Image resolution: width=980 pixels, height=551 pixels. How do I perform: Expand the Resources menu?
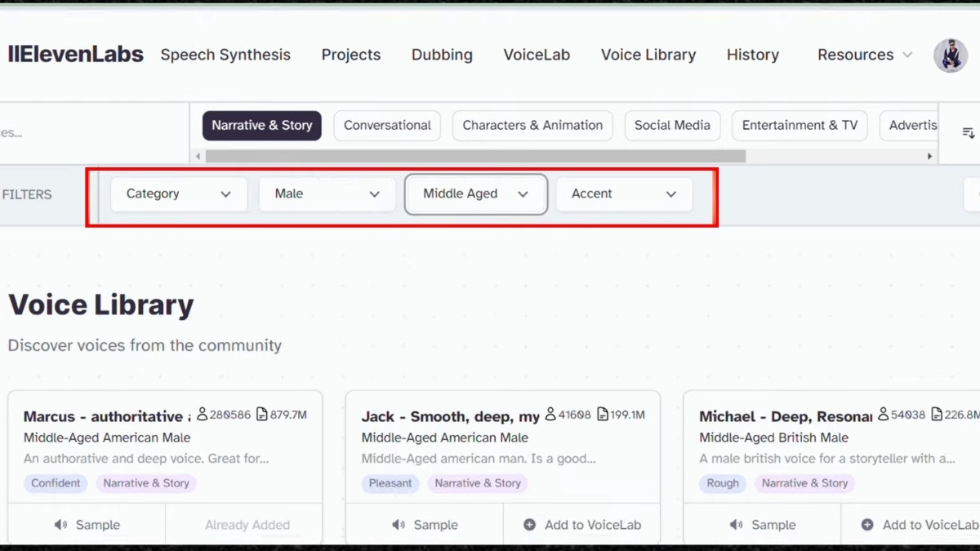tap(864, 55)
